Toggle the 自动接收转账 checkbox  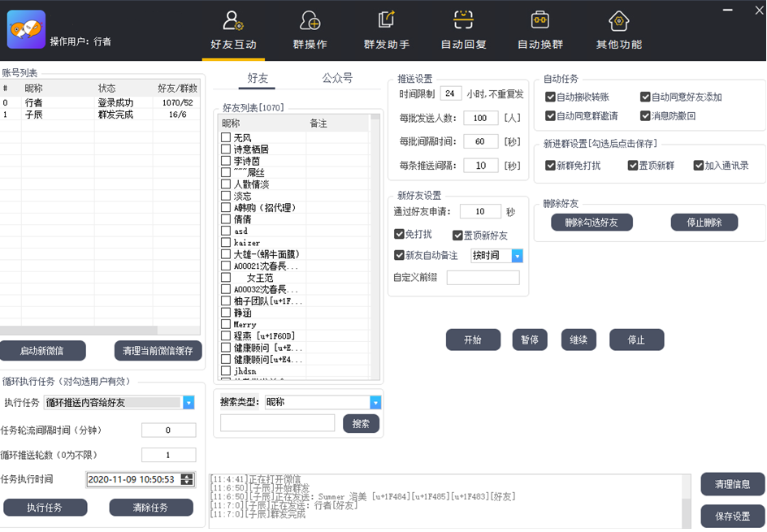(x=550, y=97)
